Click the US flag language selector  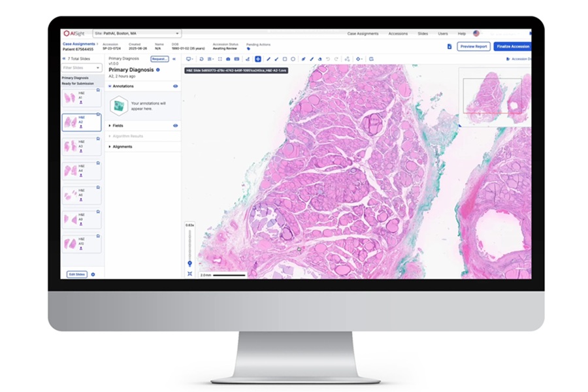[476, 33]
